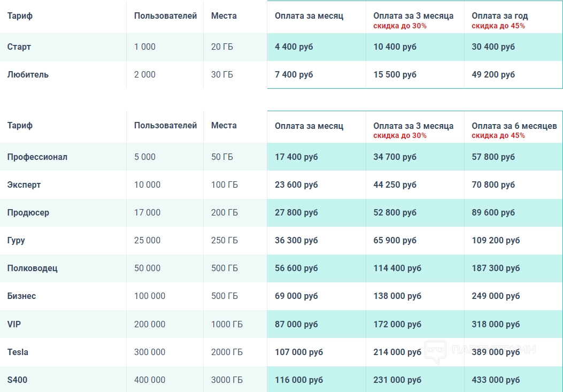Click the watermark logo icon near Tesla row

[x=436, y=352]
